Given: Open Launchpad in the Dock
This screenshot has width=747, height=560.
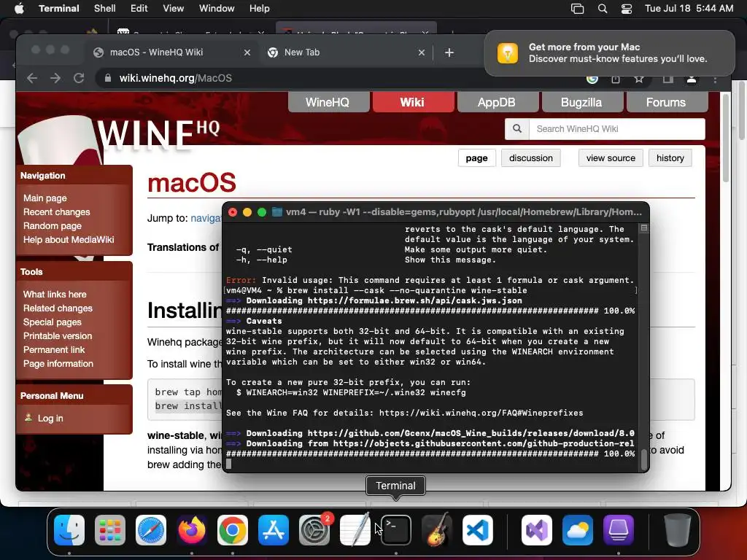Looking at the screenshot, I should (x=110, y=530).
